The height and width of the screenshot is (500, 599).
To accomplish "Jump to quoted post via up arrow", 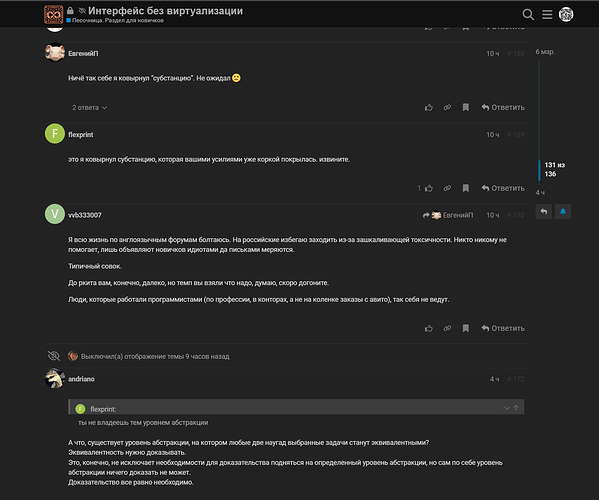I will (516, 408).
